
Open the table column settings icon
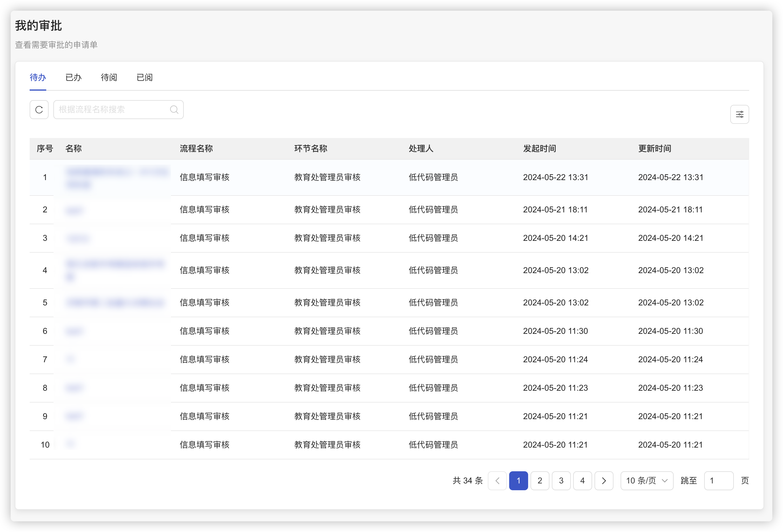pos(739,114)
